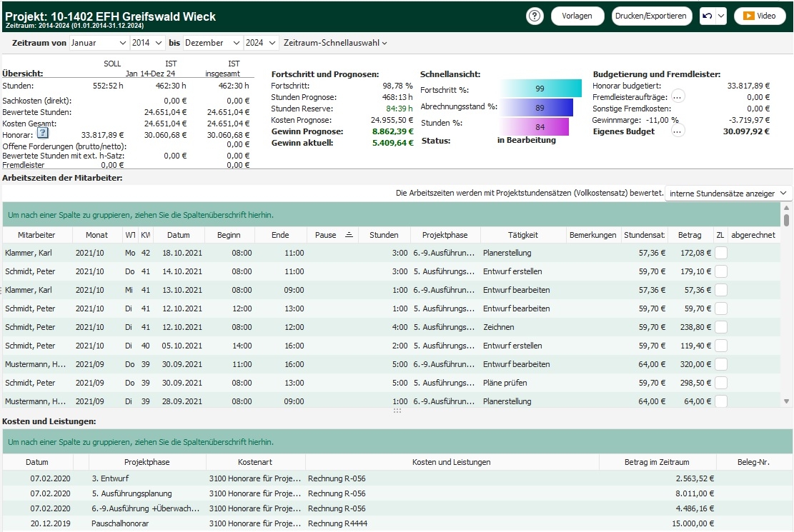Click the Projektphase header in work times table
This screenshot has width=794, height=532.
[x=445, y=235]
